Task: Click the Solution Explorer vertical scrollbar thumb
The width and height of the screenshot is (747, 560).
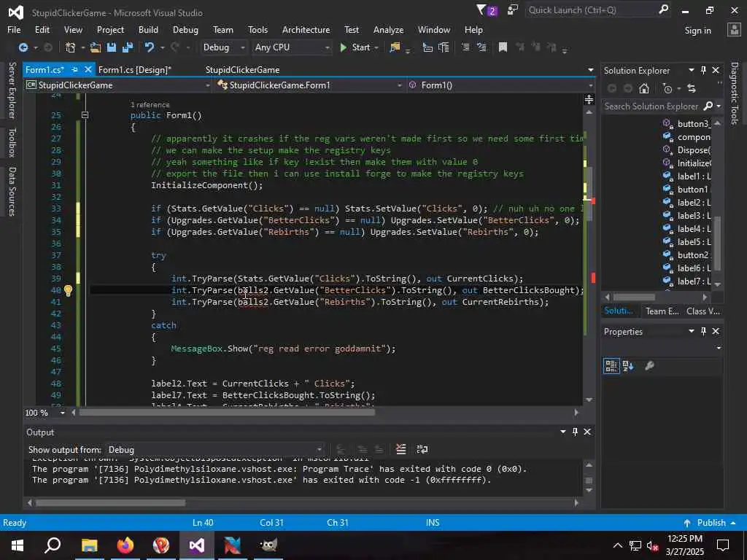Action: [x=718, y=242]
